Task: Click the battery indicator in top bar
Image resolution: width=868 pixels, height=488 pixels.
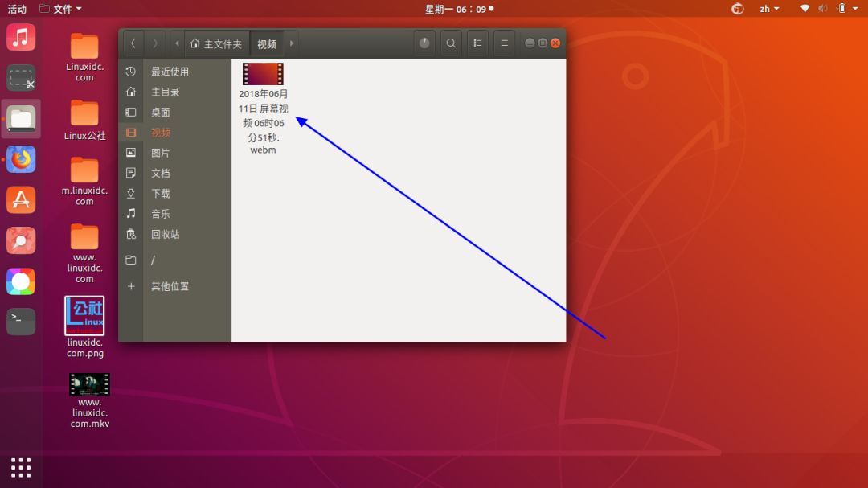Action: (x=841, y=8)
